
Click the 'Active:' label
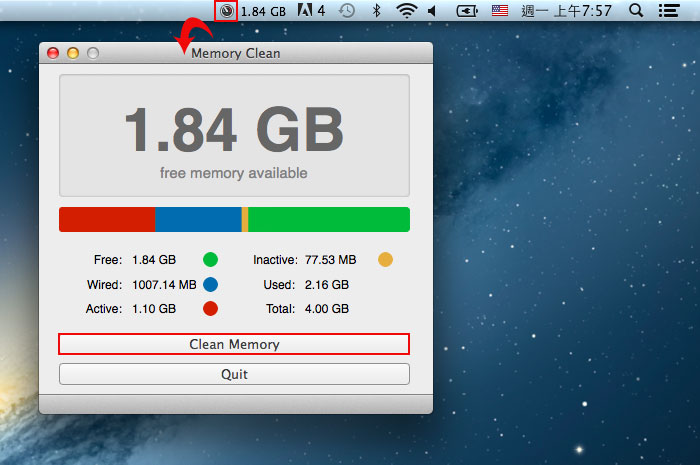[x=104, y=309]
